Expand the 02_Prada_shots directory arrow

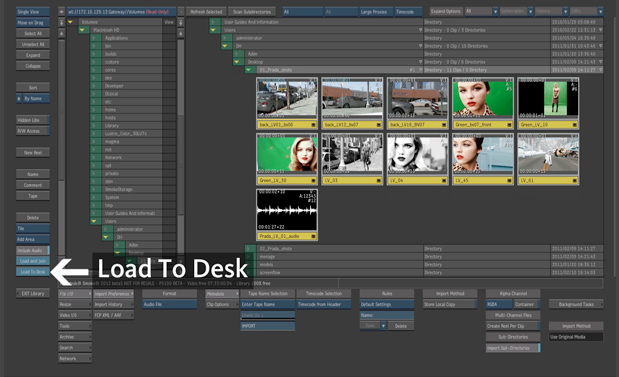249,249
